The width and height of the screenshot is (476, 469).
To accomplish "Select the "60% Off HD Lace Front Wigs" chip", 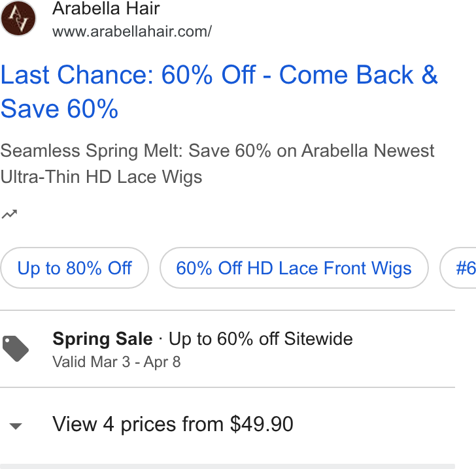I will pyautogui.click(x=294, y=268).
